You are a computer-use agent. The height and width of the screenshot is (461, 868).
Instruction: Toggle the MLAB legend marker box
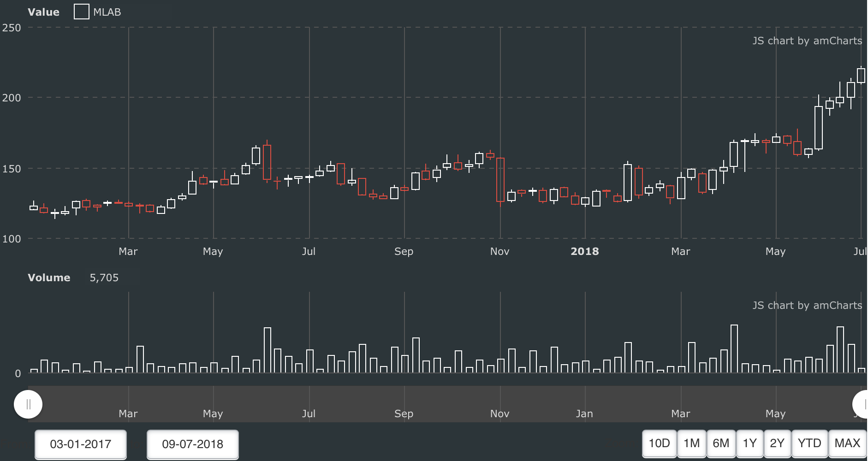coord(82,12)
